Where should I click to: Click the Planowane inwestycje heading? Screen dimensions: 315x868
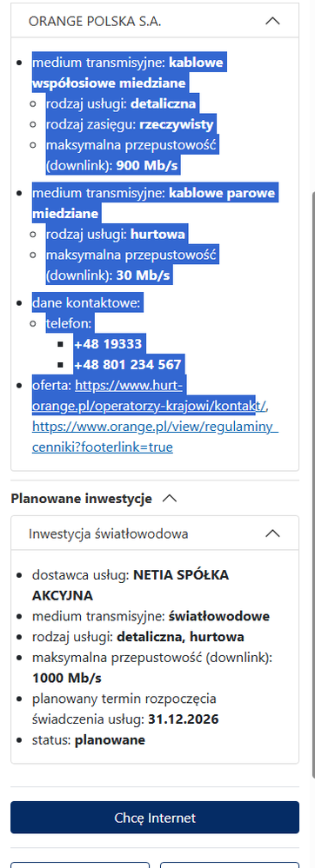tap(81, 499)
